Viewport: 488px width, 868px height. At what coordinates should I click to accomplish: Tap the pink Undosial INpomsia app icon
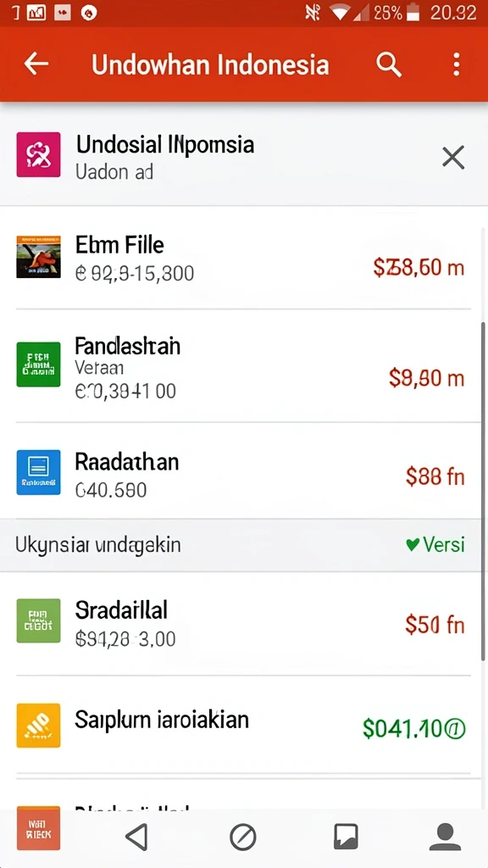[38, 154]
